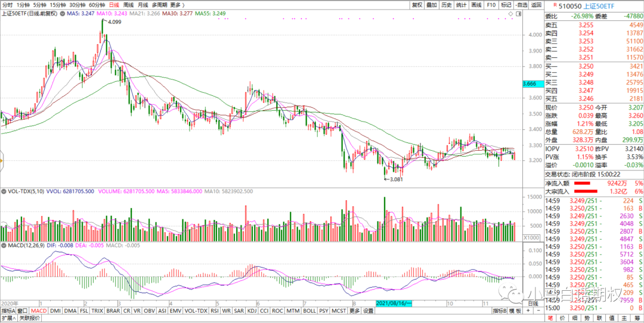Screen dimensions: 644x323
Task: Open F10 company information
Action: (x=491, y=5)
